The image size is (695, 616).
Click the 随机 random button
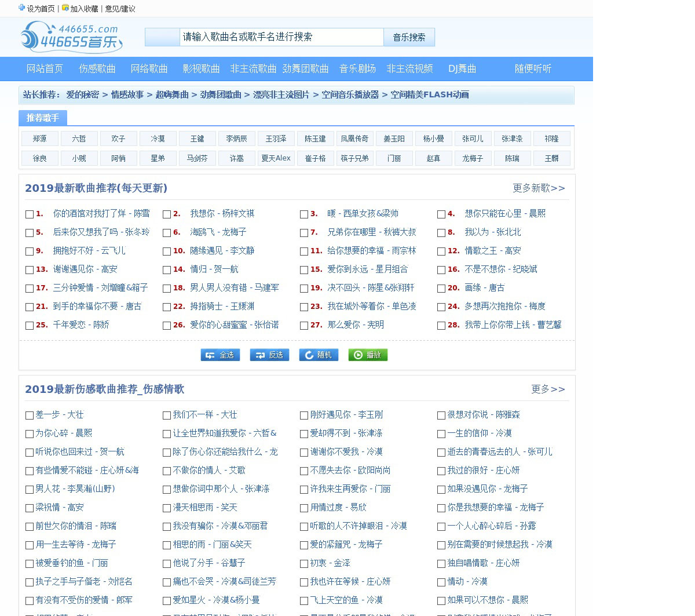tap(319, 355)
